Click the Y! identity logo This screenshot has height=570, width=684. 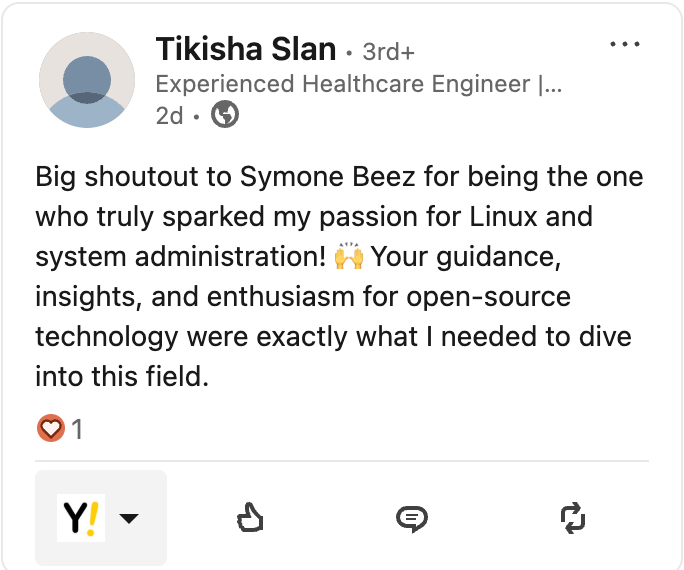[x=81, y=518]
